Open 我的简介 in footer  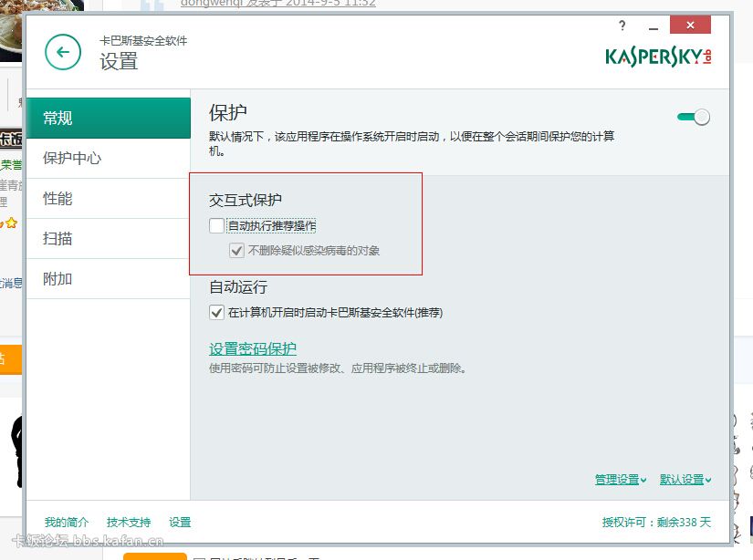point(67,522)
